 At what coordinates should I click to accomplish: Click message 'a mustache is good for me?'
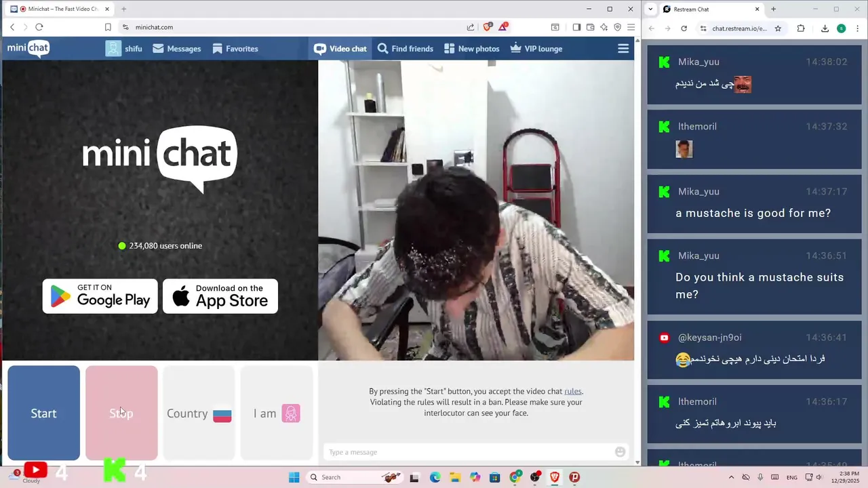click(x=753, y=213)
